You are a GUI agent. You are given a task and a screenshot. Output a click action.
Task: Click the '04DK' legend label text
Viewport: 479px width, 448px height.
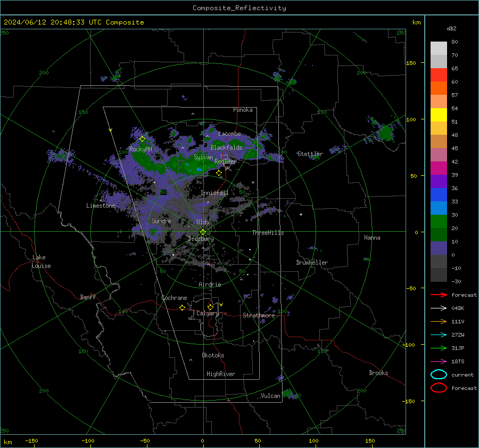458,308
